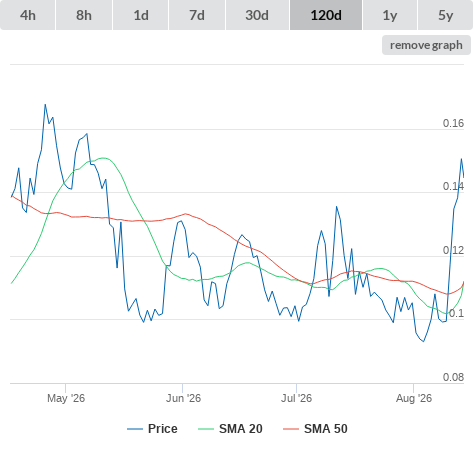
Task: Click the active 120d range tab
Action: [x=326, y=15]
